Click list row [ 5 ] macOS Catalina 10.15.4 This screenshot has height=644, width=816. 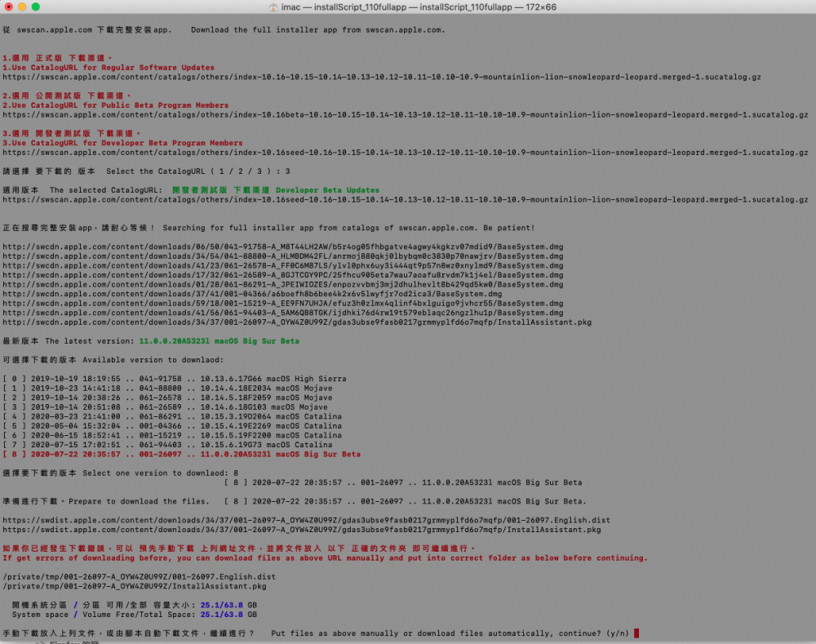172,426
